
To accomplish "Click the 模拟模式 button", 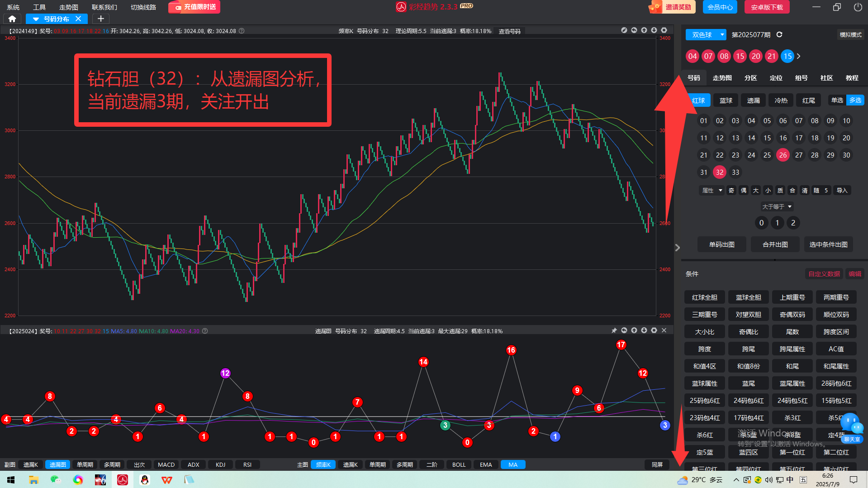I will point(850,34).
